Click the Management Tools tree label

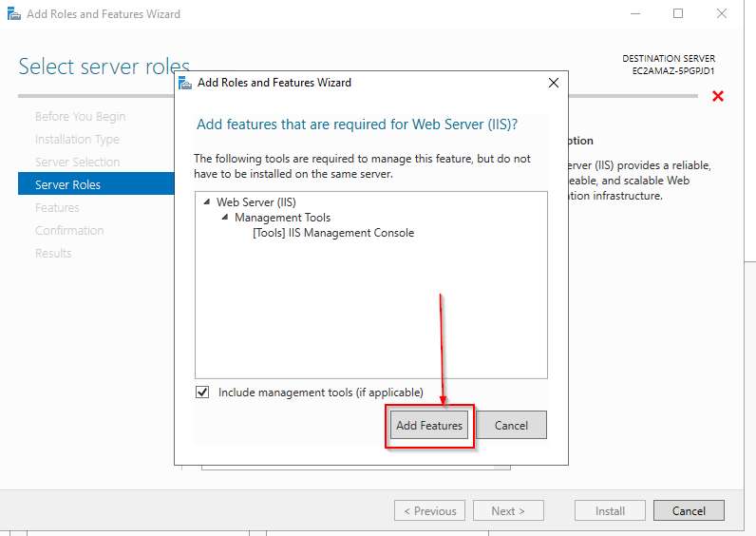[x=282, y=217]
